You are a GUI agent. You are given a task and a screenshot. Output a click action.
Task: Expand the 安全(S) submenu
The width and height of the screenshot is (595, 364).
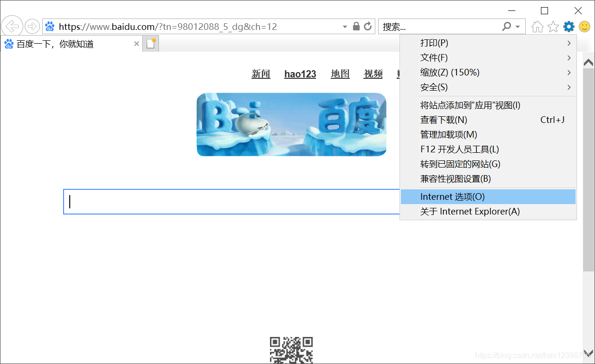click(488, 87)
